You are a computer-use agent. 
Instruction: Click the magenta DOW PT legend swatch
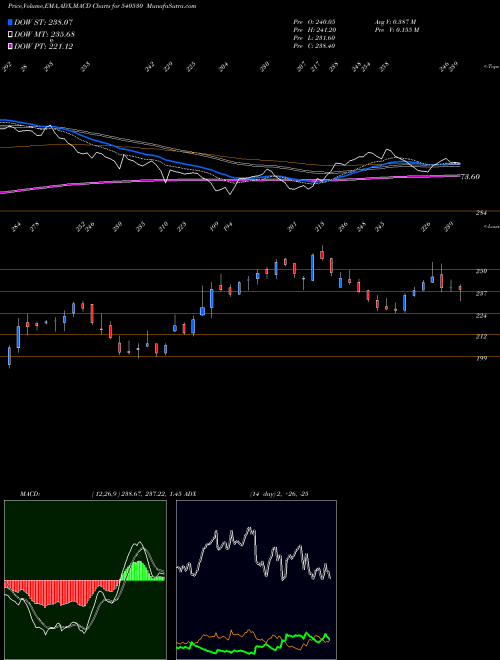tap(10, 46)
